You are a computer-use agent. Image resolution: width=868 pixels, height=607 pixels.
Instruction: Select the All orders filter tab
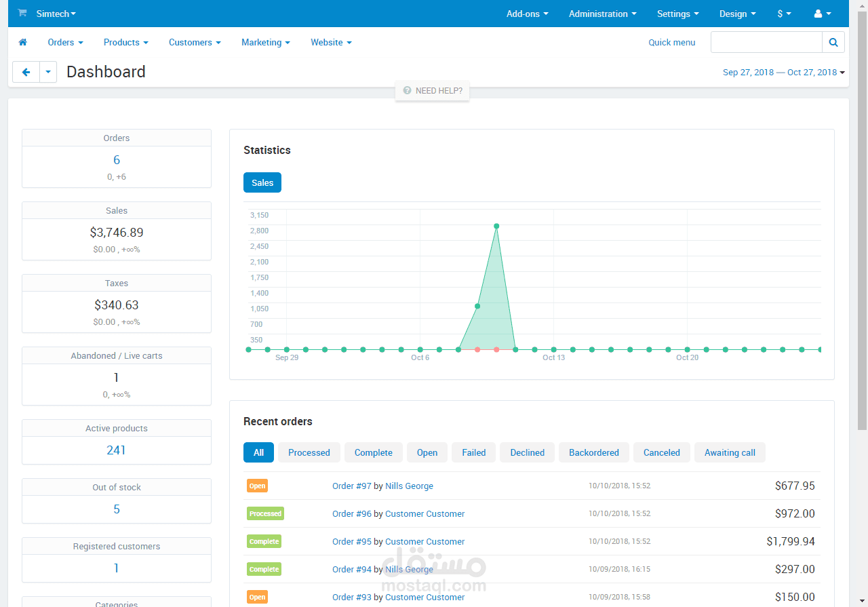point(258,452)
